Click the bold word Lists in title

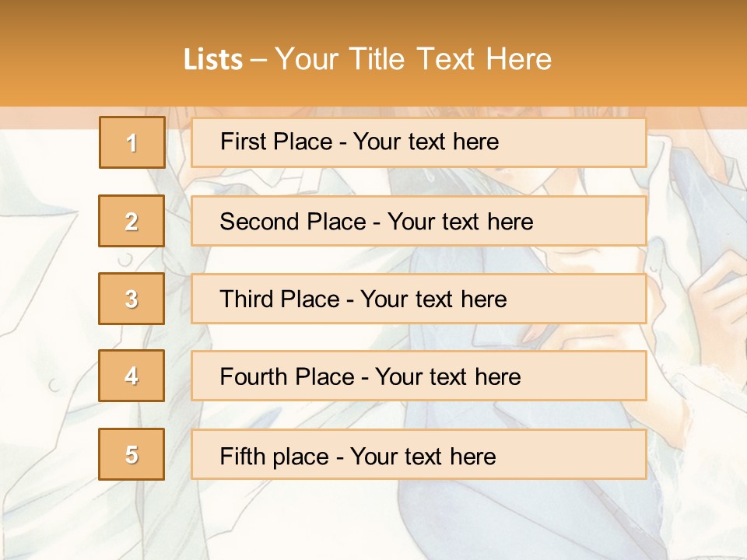click(213, 60)
